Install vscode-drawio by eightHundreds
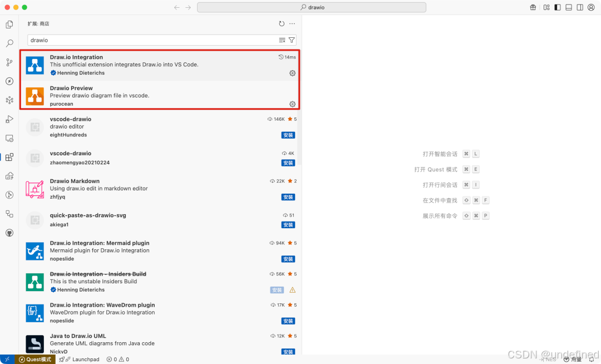Screen dimensions: 601x364 pos(288,135)
